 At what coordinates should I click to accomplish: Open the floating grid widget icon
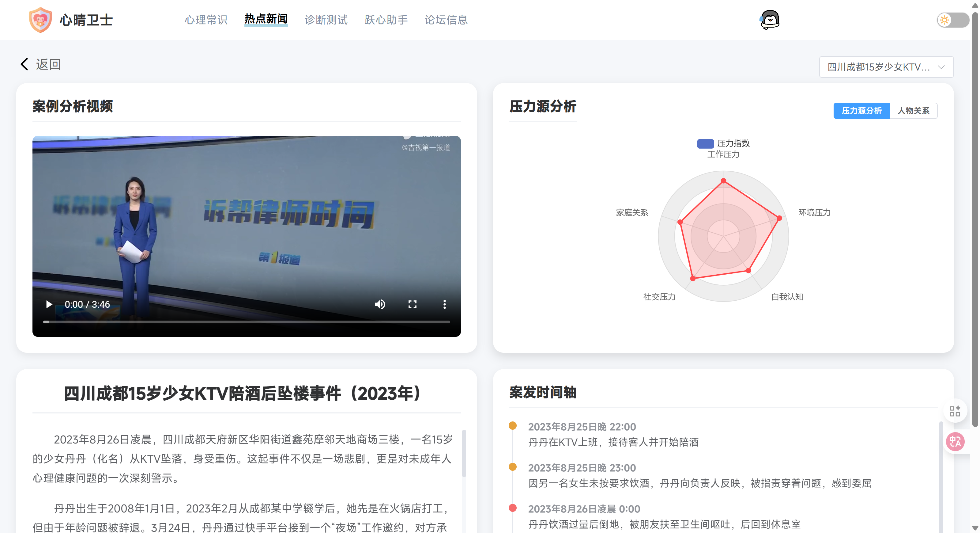click(955, 411)
